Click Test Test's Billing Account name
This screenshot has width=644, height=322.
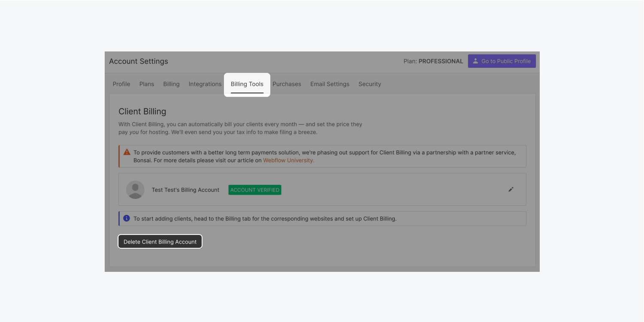tap(185, 190)
